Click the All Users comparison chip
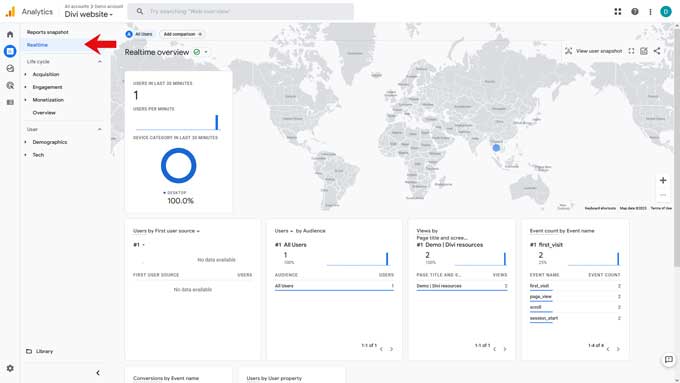Image resolution: width=680 pixels, height=383 pixels. (139, 34)
